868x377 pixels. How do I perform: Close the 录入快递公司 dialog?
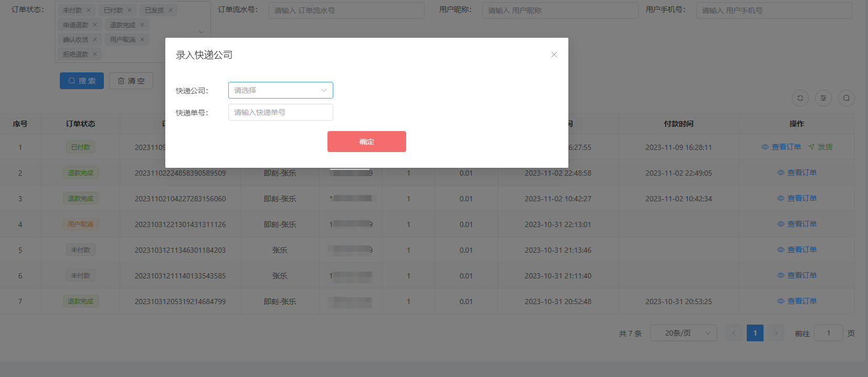[554, 55]
